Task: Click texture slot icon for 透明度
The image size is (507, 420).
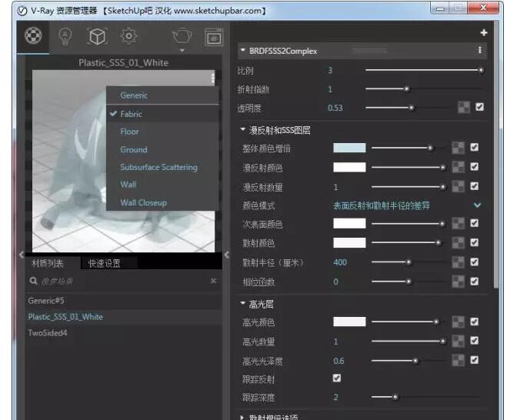Action: (x=464, y=107)
